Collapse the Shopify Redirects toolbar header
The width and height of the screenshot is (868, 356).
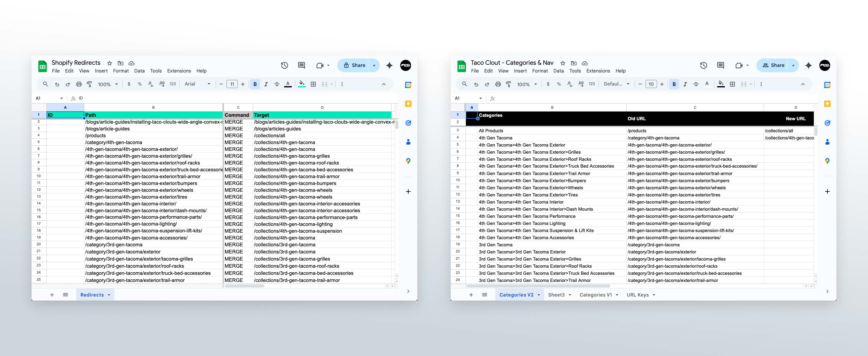384,84
